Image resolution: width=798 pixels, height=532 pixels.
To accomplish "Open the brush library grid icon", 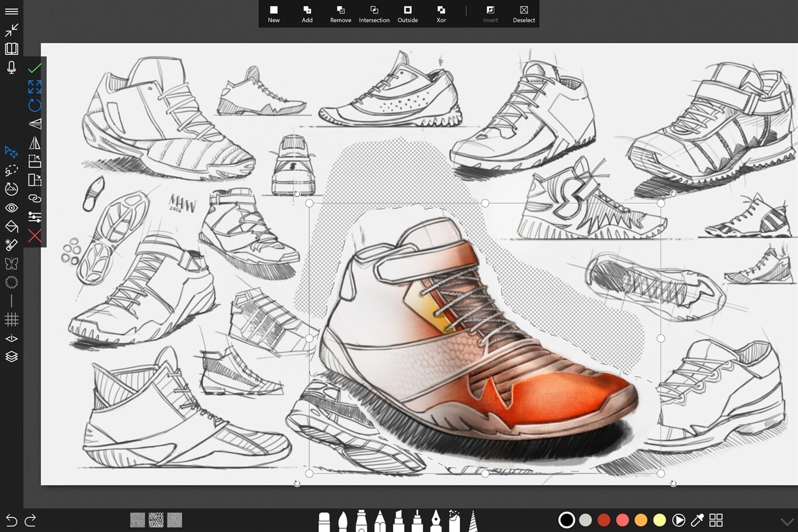I will pyautogui.click(x=716, y=519).
